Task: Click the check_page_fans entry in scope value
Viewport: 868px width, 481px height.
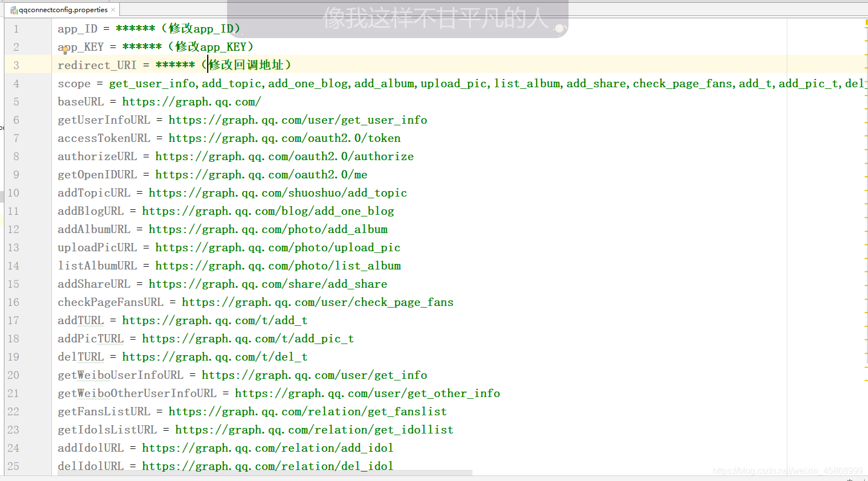Action: 682,83
